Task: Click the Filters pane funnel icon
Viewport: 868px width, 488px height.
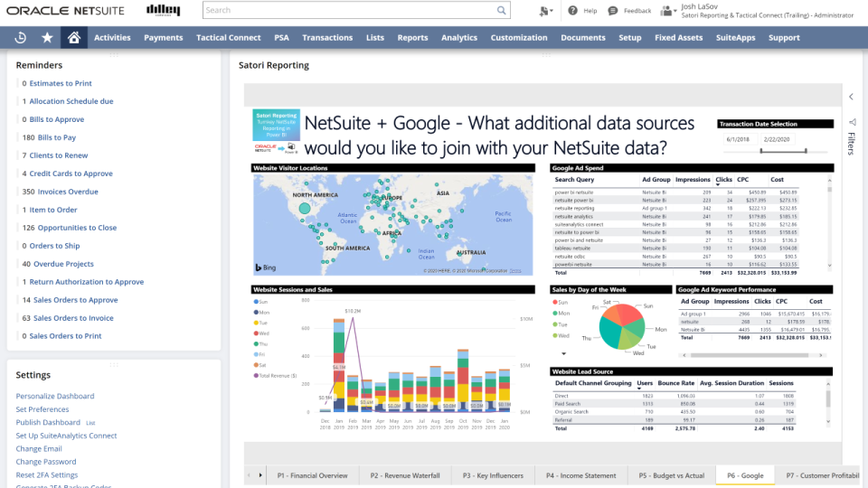Action: pos(852,122)
